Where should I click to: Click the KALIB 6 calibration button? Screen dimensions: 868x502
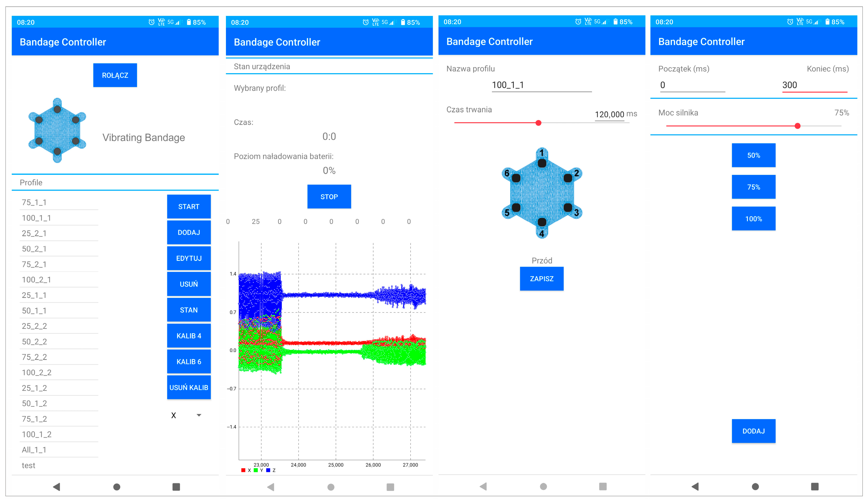189,362
